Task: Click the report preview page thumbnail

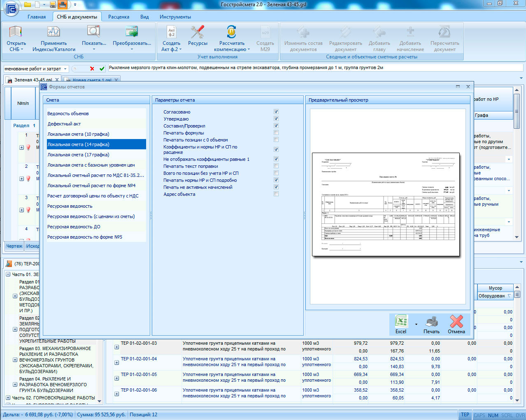Action: (x=386, y=204)
